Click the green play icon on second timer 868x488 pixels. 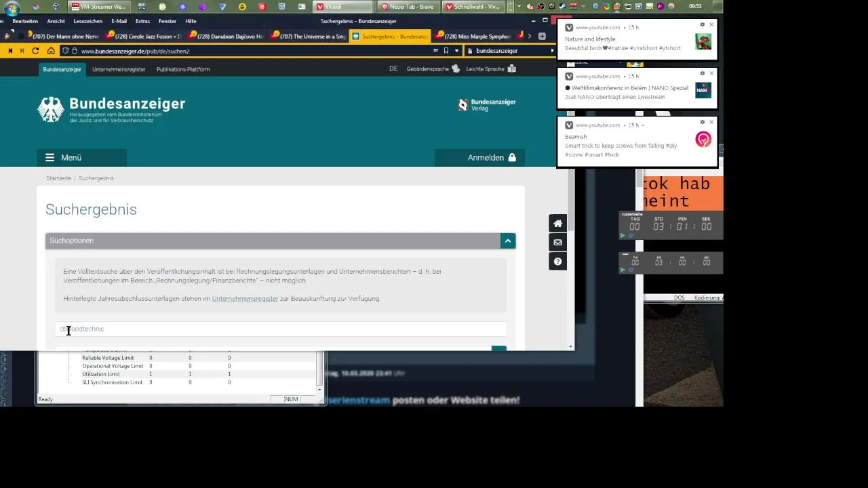pos(623,270)
